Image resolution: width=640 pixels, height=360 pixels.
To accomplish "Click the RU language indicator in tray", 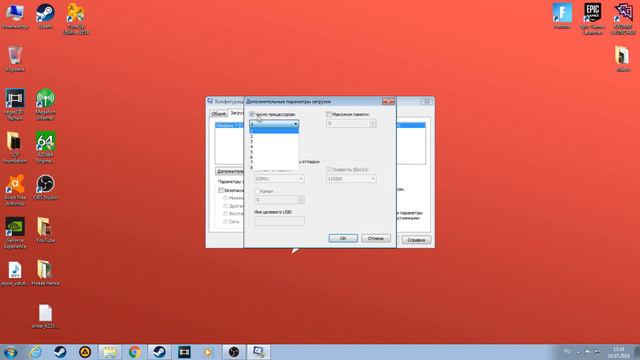I will point(567,351).
